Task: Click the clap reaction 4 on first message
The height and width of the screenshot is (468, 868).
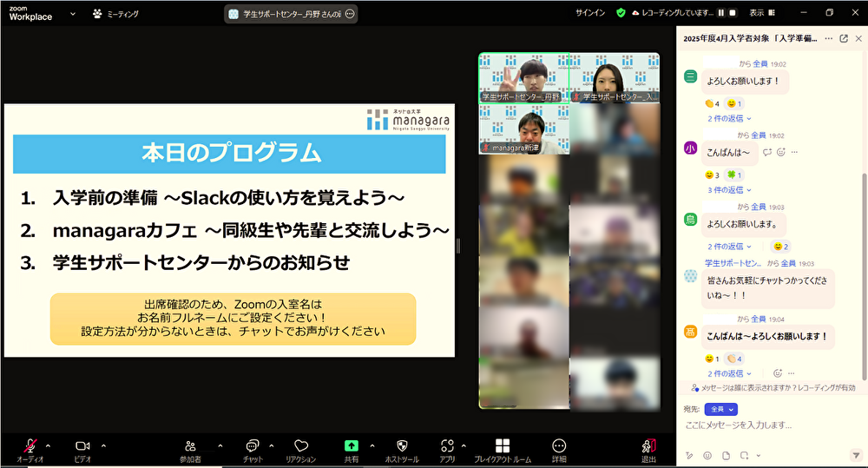Action: 712,103
